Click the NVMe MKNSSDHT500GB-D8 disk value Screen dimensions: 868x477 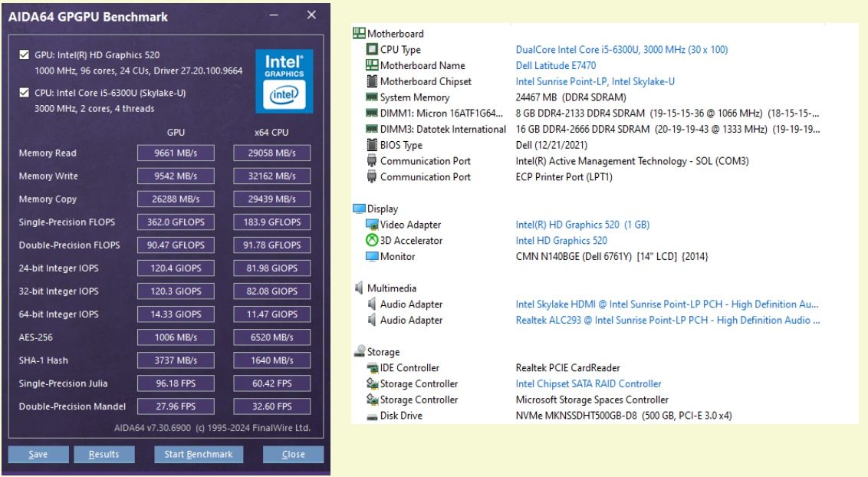point(623,416)
